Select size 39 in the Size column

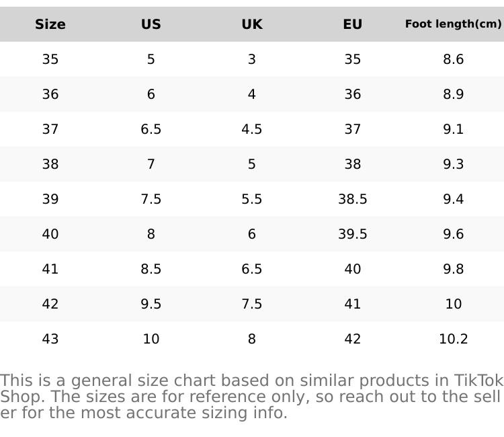coord(50,199)
